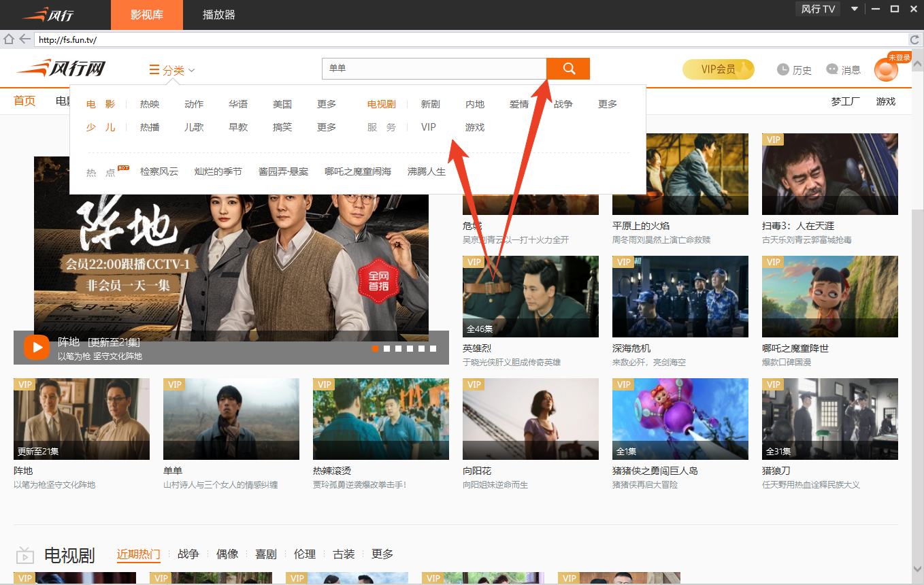Click the orange search magnifier button
The height and width of the screenshot is (585, 924).
568,69
